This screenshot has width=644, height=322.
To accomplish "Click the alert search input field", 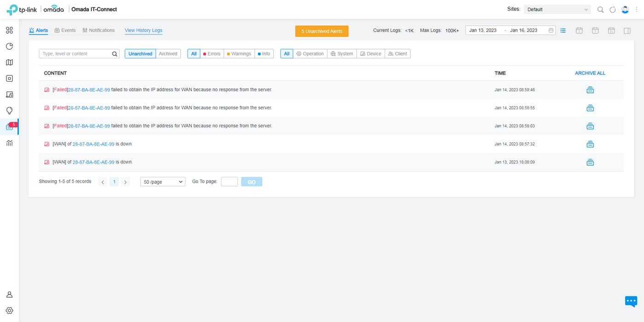I will [x=75, y=54].
